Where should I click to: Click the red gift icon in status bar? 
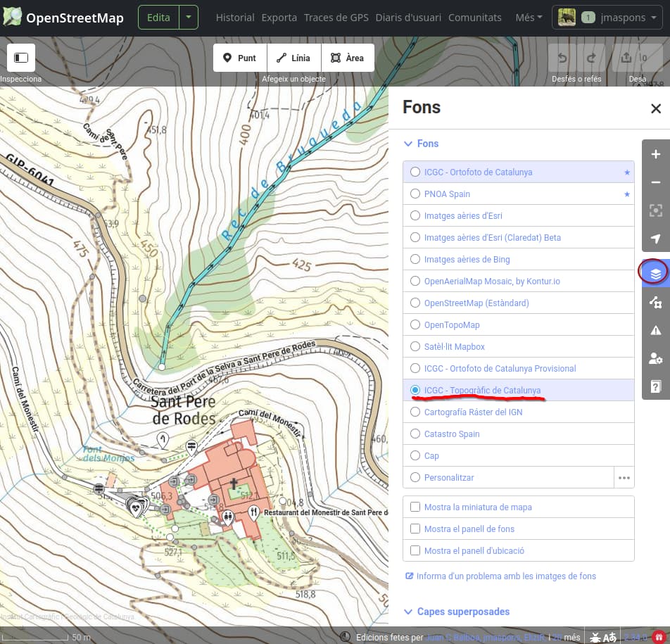(659, 637)
